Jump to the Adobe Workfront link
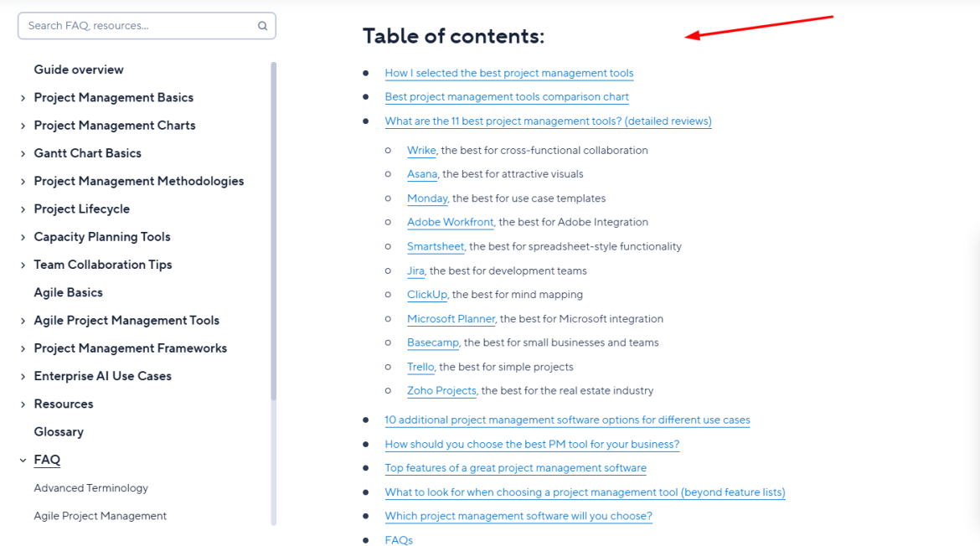The image size is (980, 546). (x=450, y=223)
